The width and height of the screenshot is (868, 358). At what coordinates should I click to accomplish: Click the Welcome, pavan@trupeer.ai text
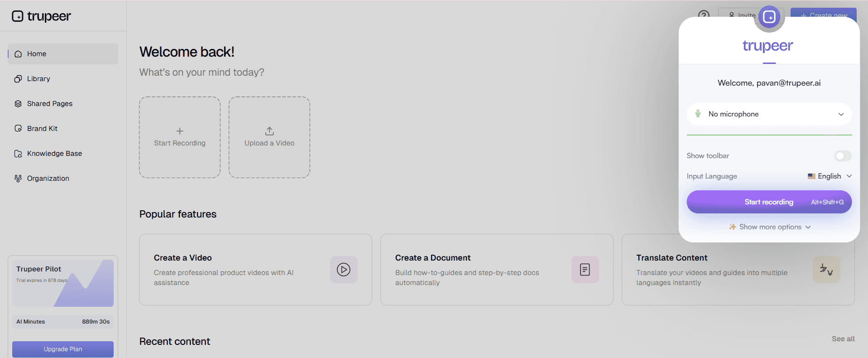[769, 83]
